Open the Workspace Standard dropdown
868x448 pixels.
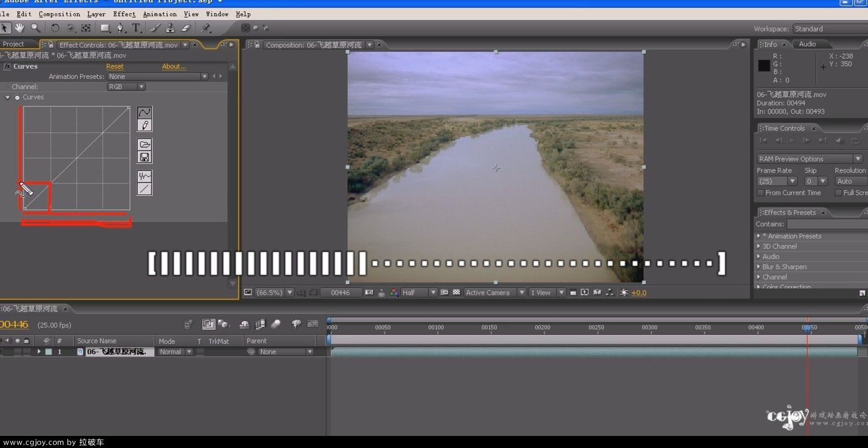pos(831,29)
